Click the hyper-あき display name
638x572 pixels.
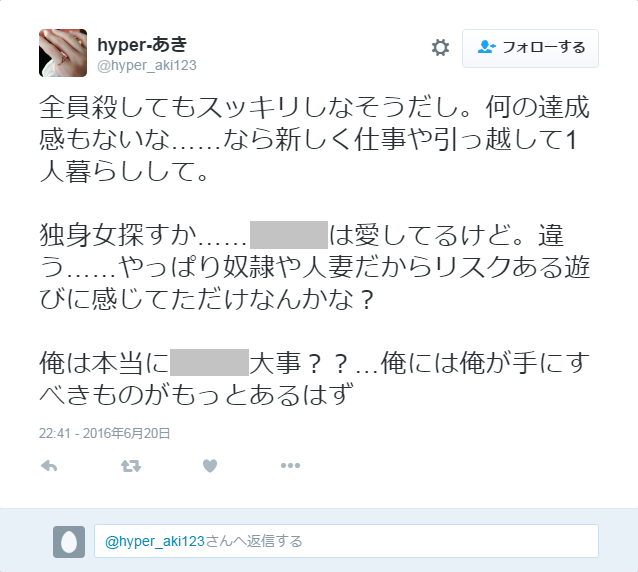pos(142,44)
